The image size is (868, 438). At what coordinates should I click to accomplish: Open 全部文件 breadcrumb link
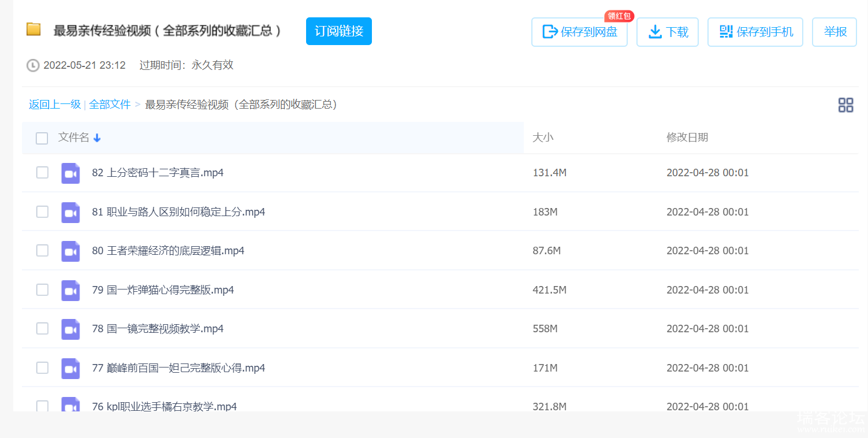click(x=110, y=105)
